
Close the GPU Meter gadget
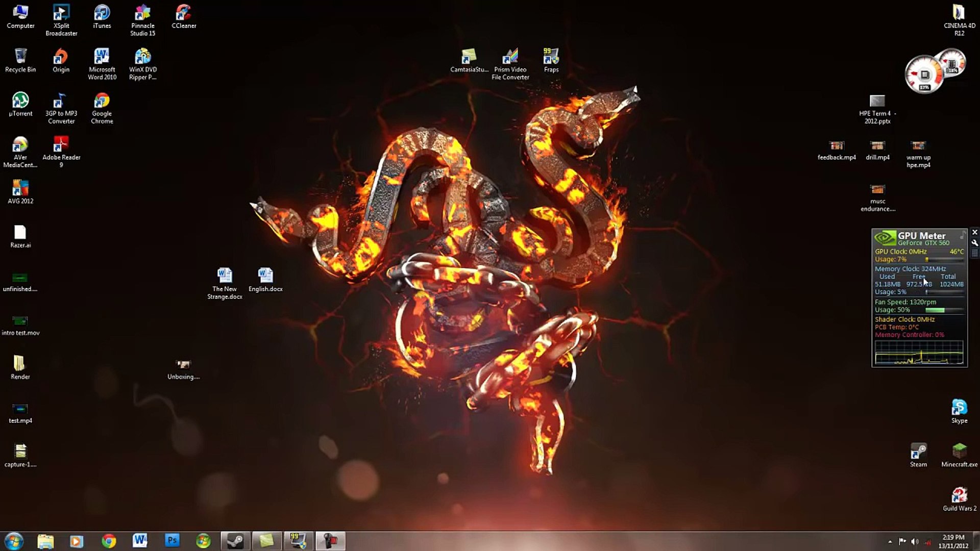coord(974,232)
